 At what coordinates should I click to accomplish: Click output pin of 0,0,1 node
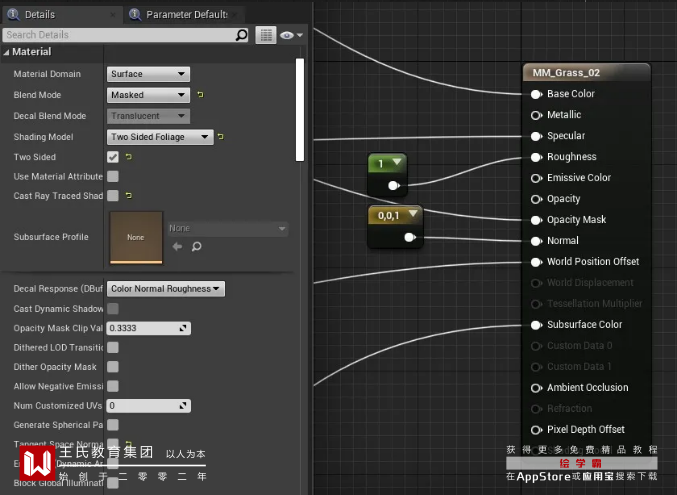410,237
